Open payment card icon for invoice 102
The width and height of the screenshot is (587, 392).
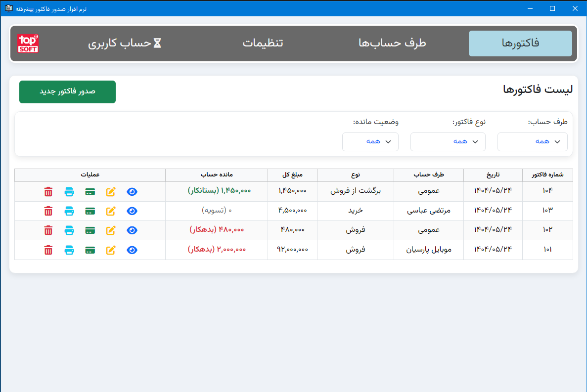click(90, 230)
